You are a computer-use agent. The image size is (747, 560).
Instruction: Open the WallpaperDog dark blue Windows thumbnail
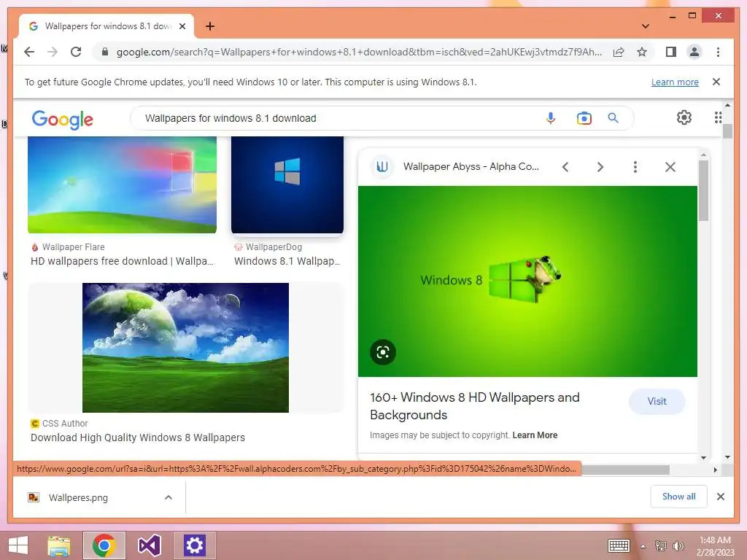(287, 184)
